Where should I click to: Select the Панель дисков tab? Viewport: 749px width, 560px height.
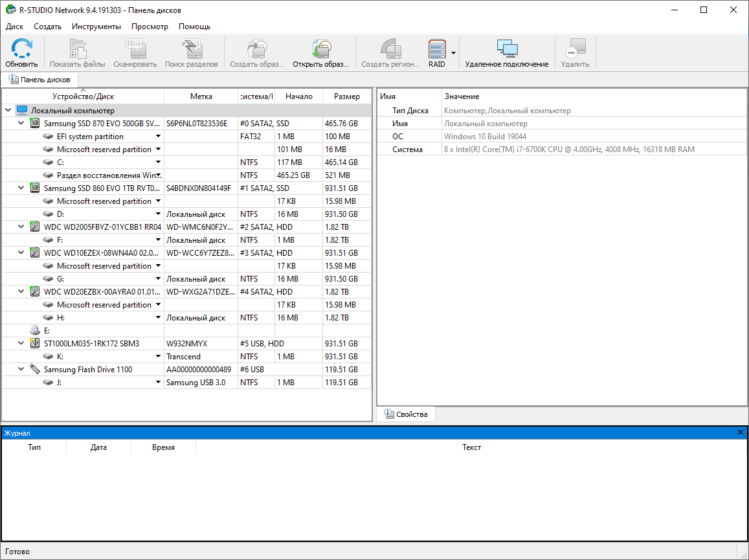tap(40, 80)
